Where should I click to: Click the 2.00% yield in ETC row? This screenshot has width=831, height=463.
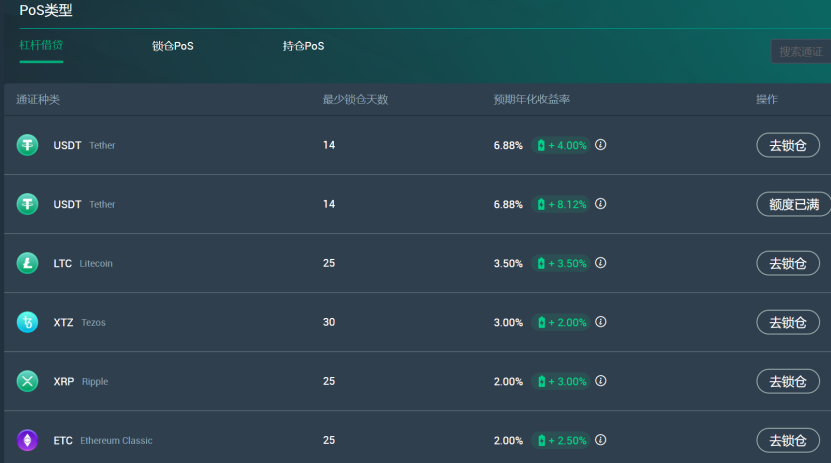[x=508, y=441]
